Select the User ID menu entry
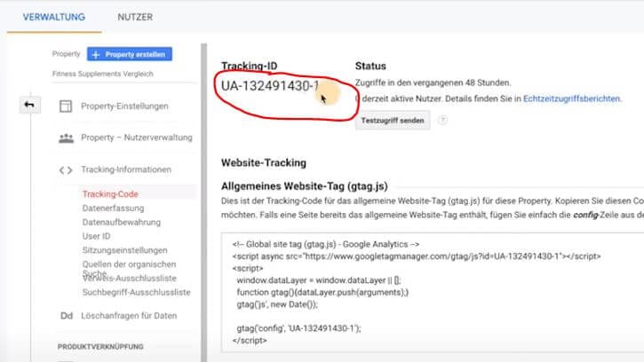 tap(96, 236)
